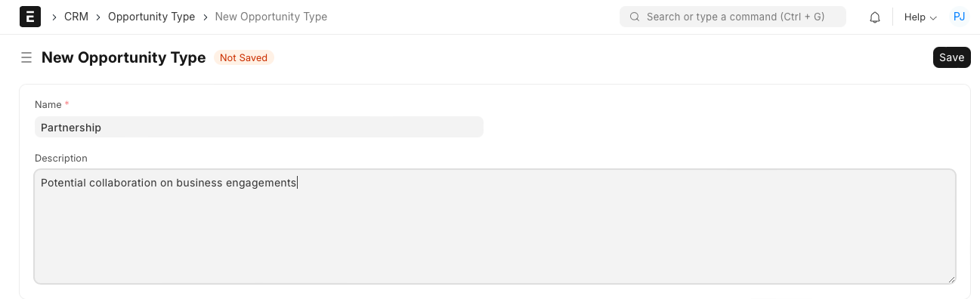Open the ERPNext home logo
The image size is (980, 299).
coord(30,17)
